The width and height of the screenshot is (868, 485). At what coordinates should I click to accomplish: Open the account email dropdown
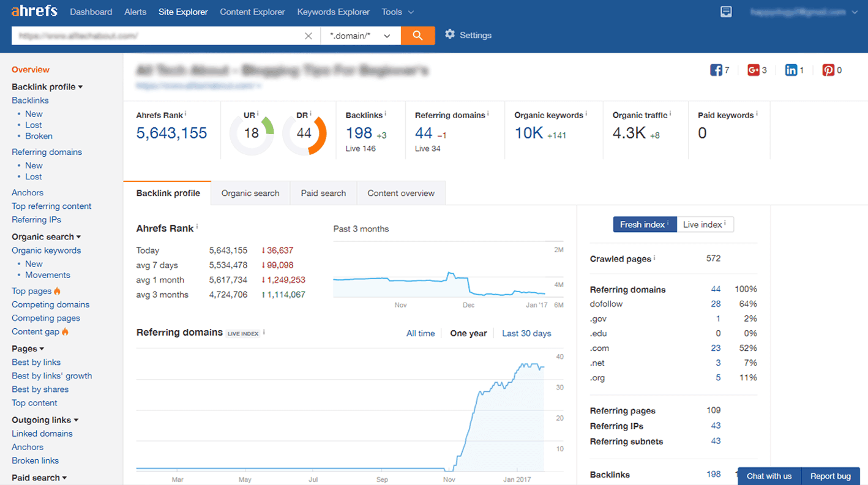click(805, 12)
